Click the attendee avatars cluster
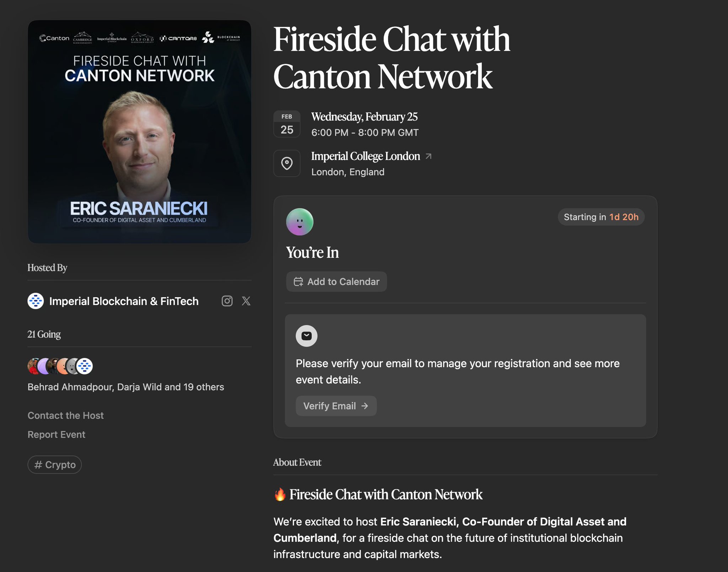Screen dimensions: 728x572 click(60, 366)
